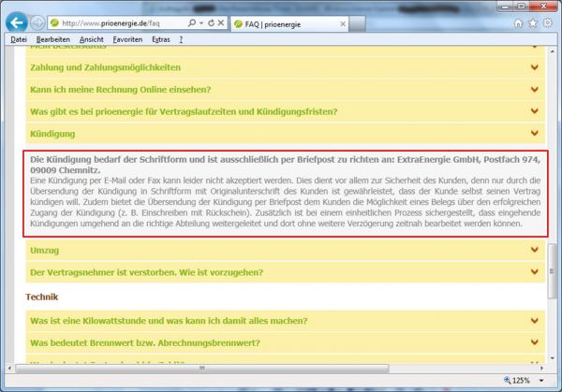Refresh the page with reload icon

click(x=211, y=22)
